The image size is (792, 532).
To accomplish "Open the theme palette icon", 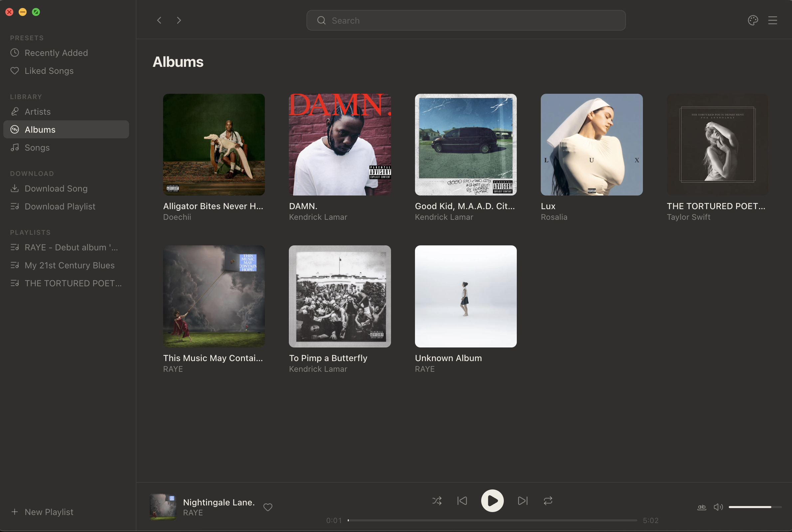I will pyautogui.click(x=753, y=20).
